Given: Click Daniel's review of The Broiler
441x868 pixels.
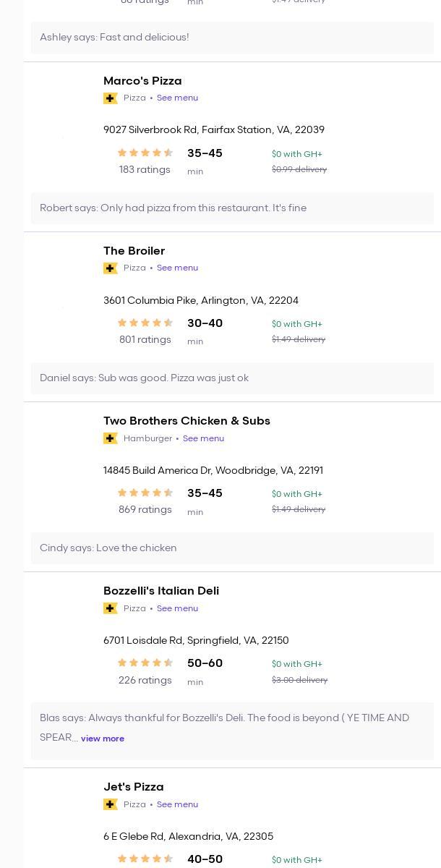Looking at the screenshot, I should point(144,378).
